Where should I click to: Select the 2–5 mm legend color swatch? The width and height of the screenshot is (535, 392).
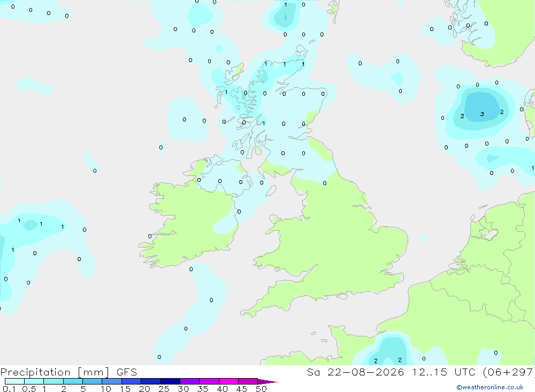[x=73, y=381]
